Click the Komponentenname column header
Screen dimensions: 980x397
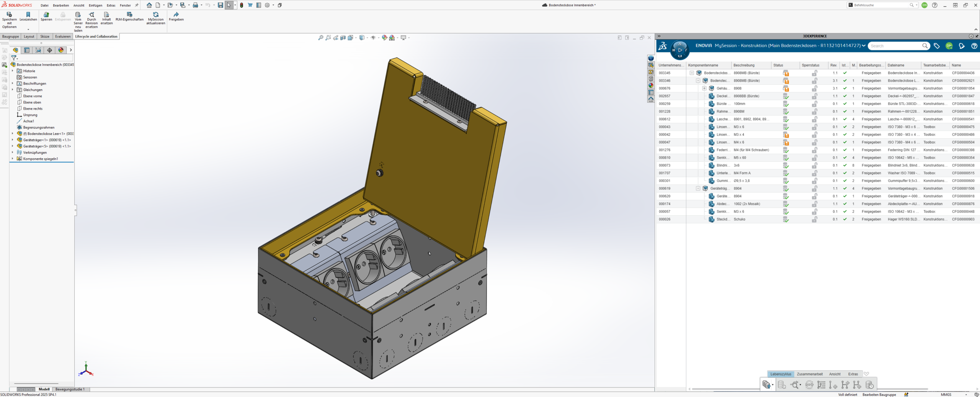point(708,65)
